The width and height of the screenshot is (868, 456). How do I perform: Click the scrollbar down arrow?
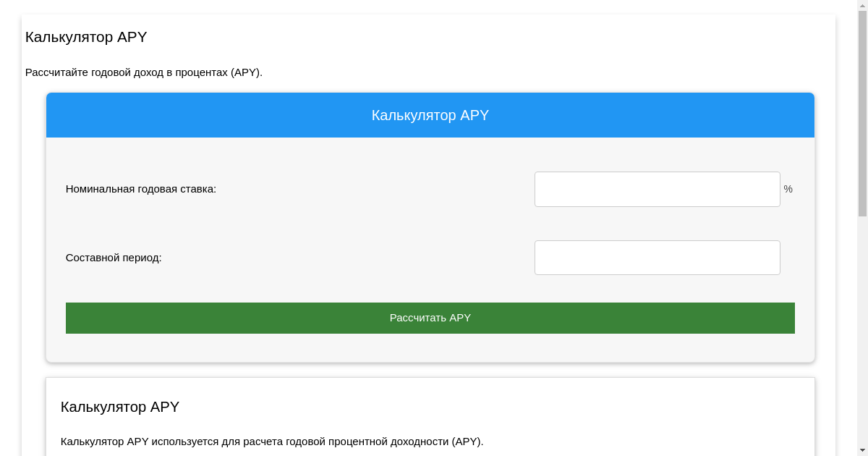[x=862, y=450]
